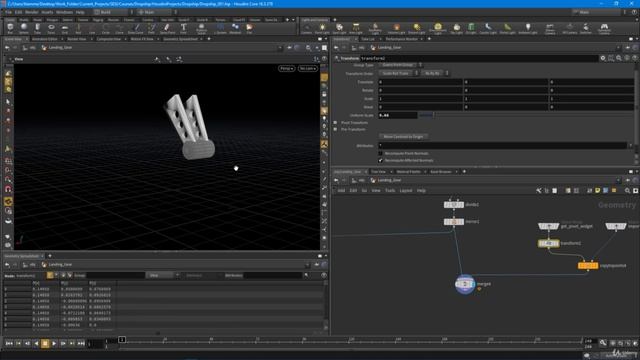Viewport: 640px width, 360px height.
Task: Switch to Tree View tab
Action: point(378,172)
